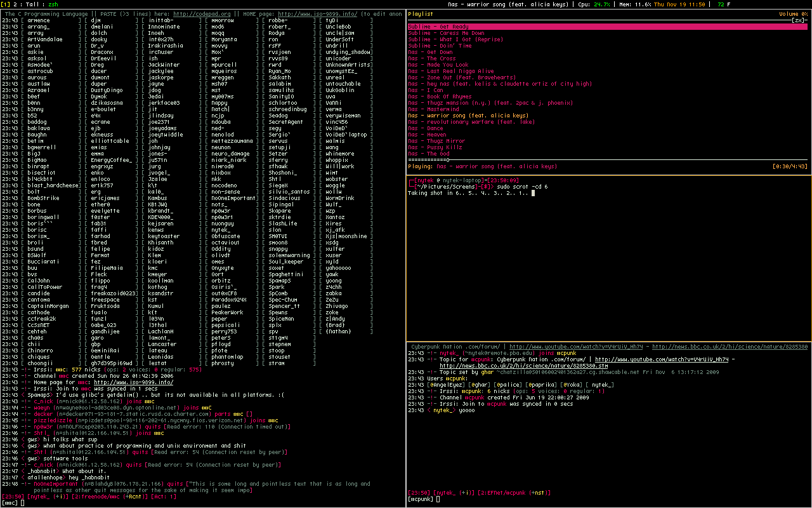Select 'Nas - Dance' in the playlist
The width and height of the screenshot is (812, 508).
(426, 128)
